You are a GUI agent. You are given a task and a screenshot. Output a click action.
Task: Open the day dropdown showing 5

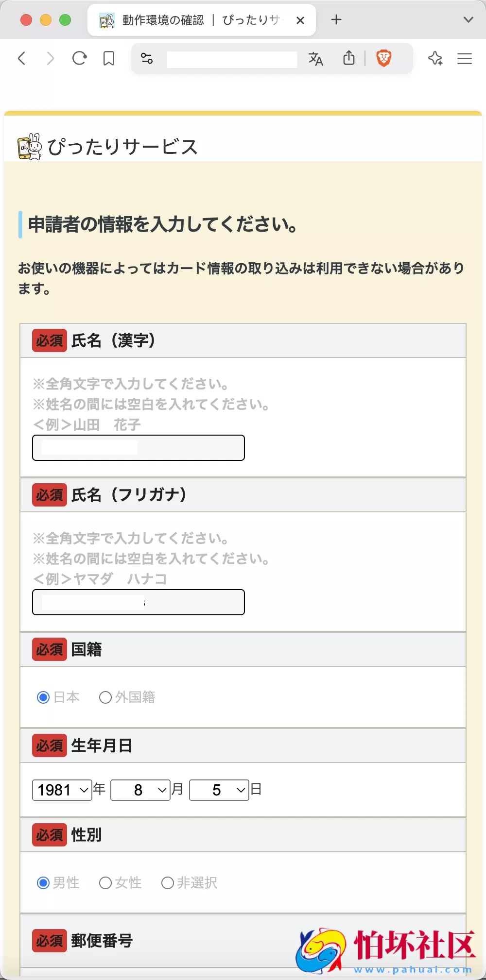click(x=218, y=790)
